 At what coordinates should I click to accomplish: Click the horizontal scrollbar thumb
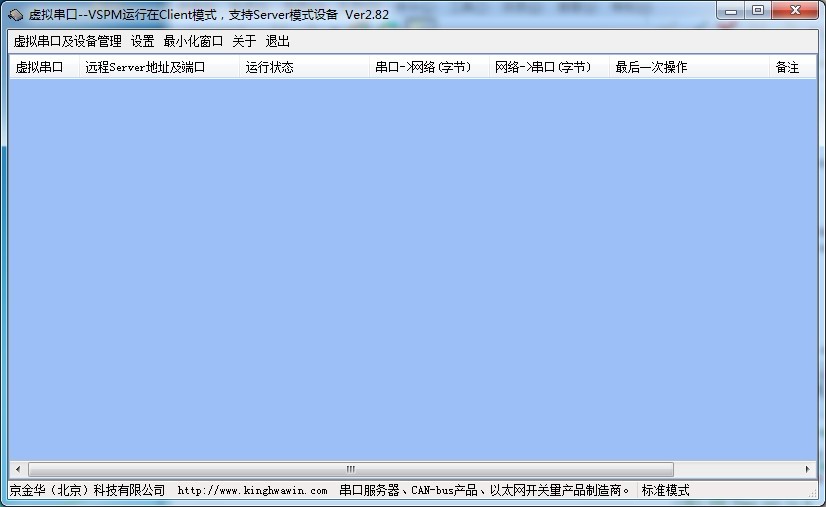click(350, 469)
